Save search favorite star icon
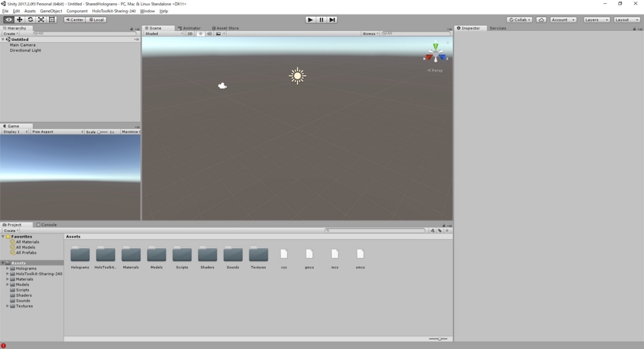This screenshot has height=349, width=644. pos(447,230)
